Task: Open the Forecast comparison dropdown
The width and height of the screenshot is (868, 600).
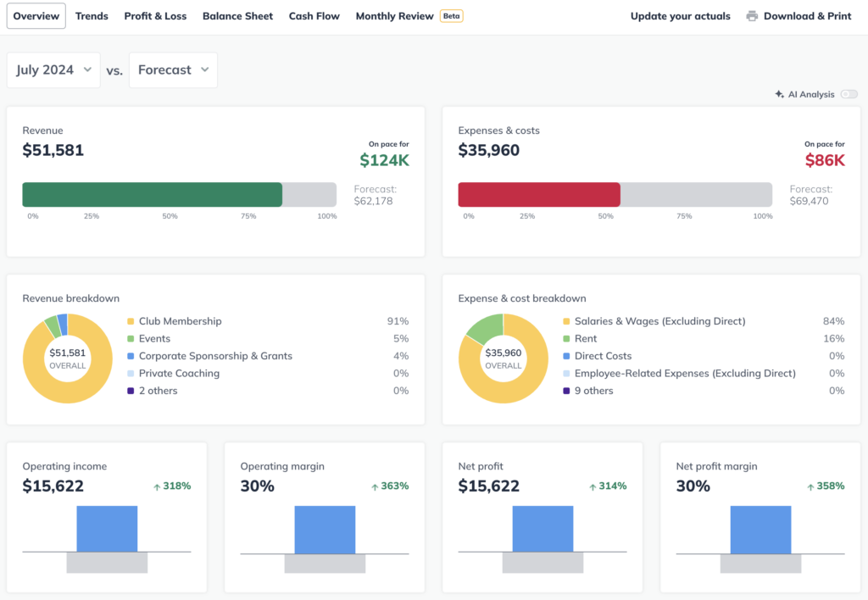Action: 173,69
